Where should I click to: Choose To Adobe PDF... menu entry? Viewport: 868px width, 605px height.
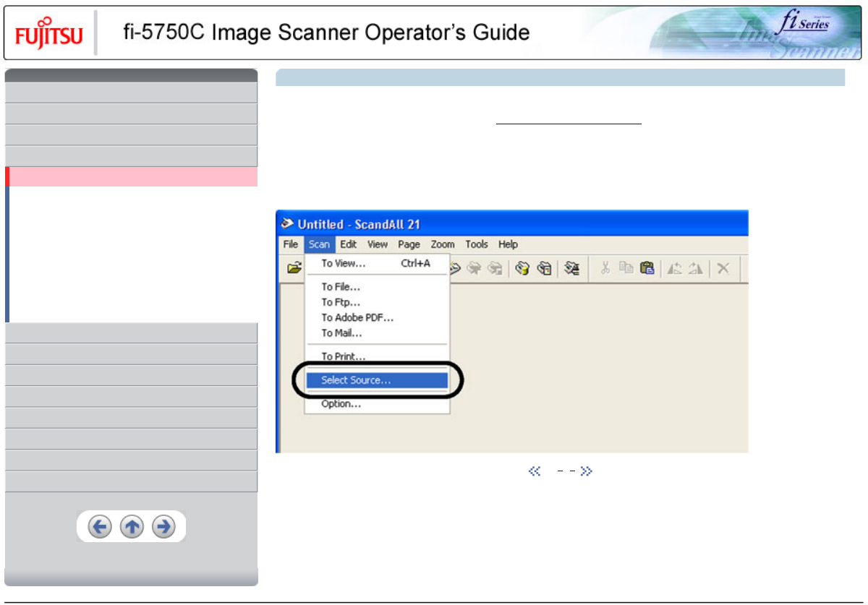[377, 317]
